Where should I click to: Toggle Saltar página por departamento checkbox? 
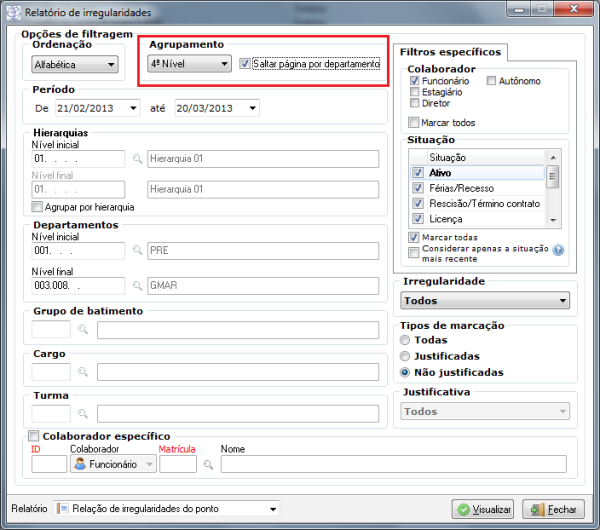(246, 64)
